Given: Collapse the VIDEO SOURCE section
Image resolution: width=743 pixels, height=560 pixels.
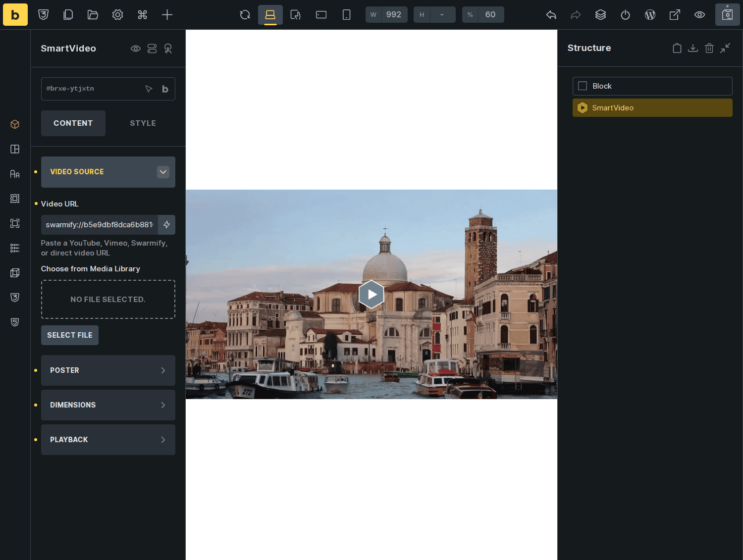Looking at the screenshot, I should 163,172.
